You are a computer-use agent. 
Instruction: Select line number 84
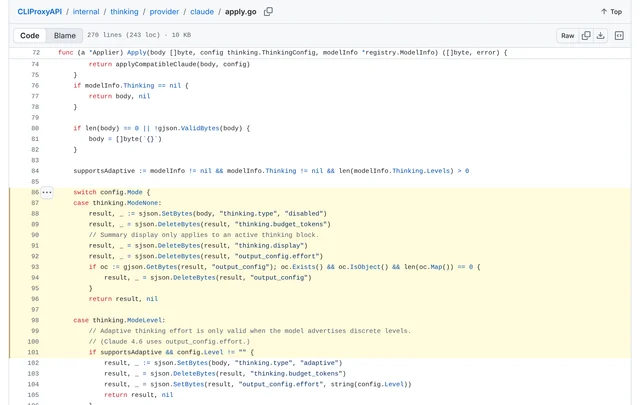click(35, 171)
